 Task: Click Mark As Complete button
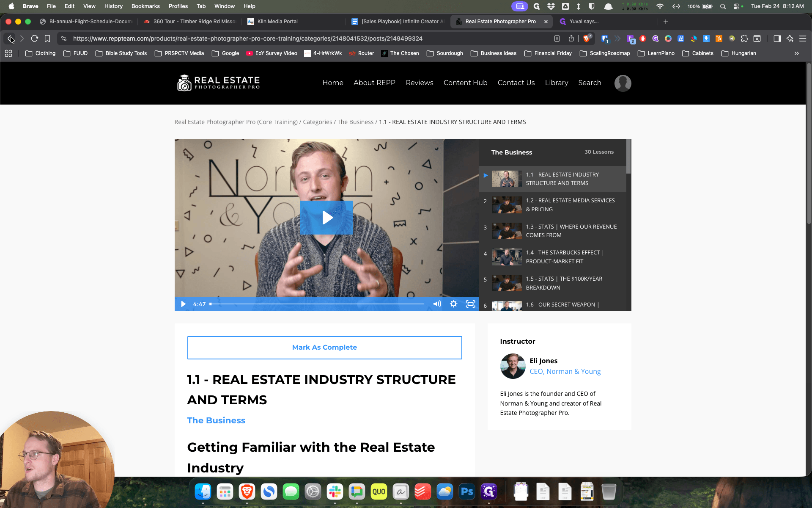click(x=324, y=348)
